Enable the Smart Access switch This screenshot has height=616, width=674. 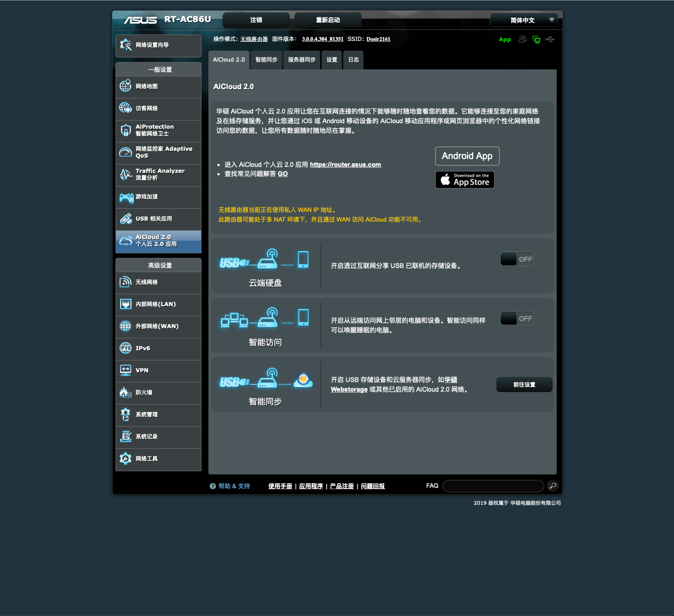(517, 319)
